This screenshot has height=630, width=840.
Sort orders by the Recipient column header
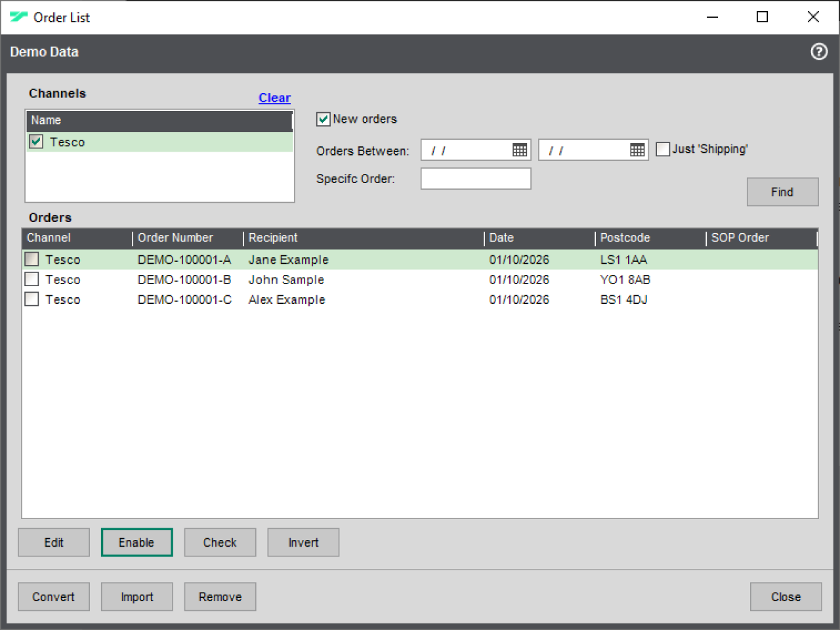click(364, 238)
